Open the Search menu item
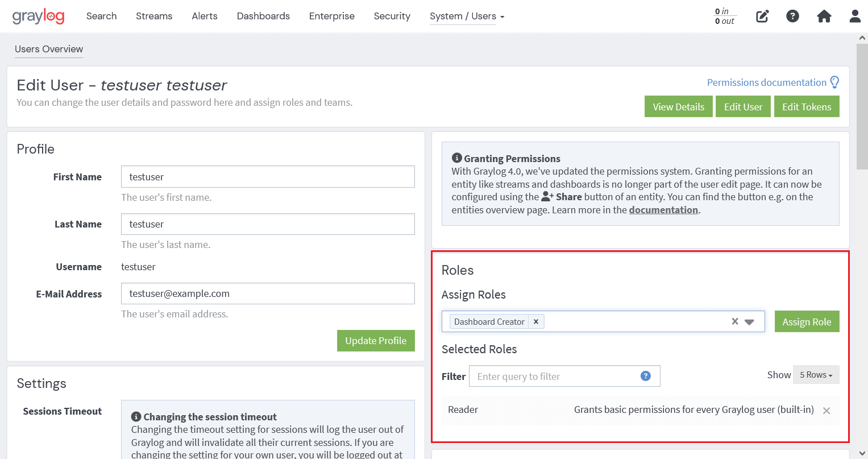Image resolution: width=868 pixels, height=459 pixels. click(102, 16)
